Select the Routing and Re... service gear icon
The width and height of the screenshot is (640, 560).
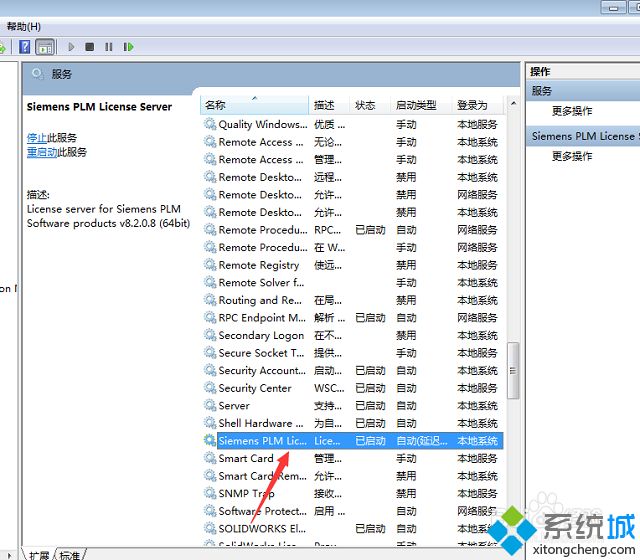click(210, 300)
